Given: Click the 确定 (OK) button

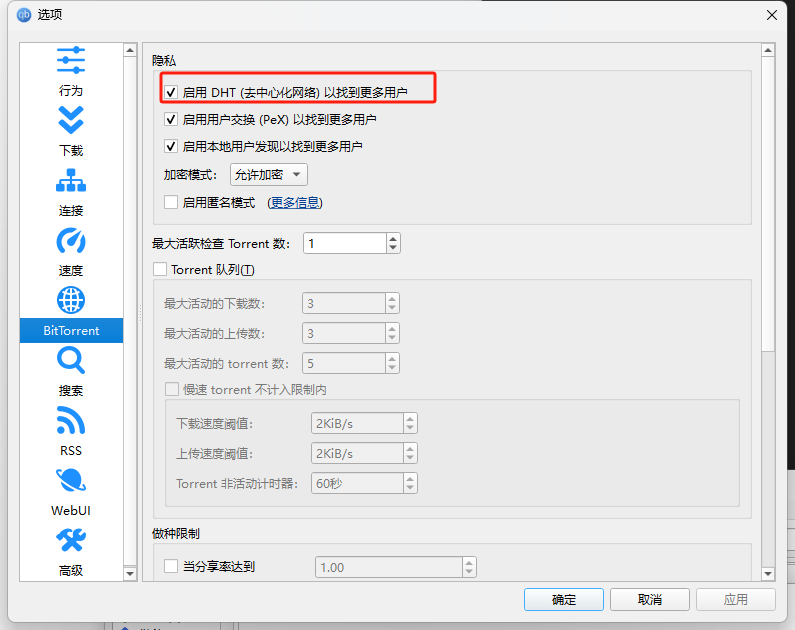Looking at the screenshot, I should pos(563,600).
